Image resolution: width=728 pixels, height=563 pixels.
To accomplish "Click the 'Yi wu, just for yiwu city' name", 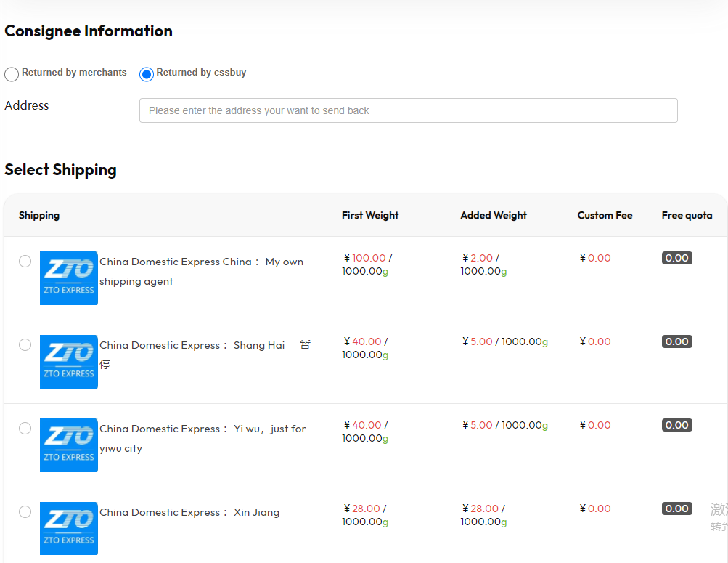I will pyautogui.click(x=203, y=439).
